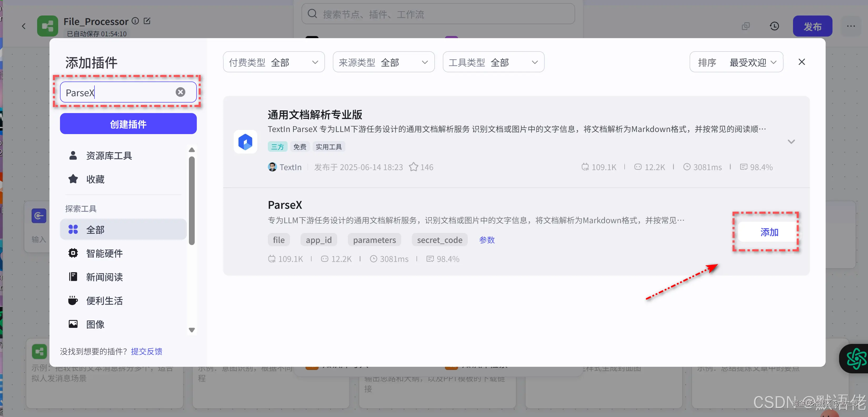The width and height of the screenshot is (868, 417).
Task: Open the 新闻阅读 category
Action: [x=104, y=277]
